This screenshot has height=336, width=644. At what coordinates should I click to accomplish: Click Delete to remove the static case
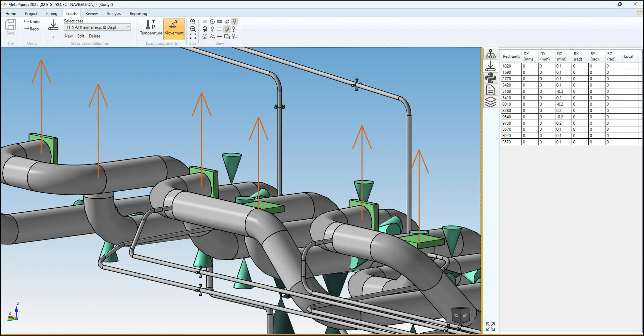pyautogui.click(x=94, y=36)
